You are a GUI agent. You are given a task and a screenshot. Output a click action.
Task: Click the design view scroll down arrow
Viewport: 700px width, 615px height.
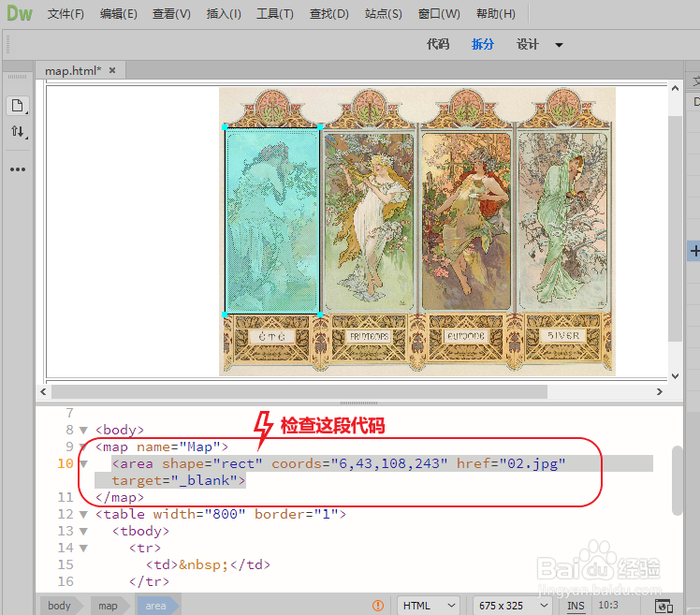[675, 376]
